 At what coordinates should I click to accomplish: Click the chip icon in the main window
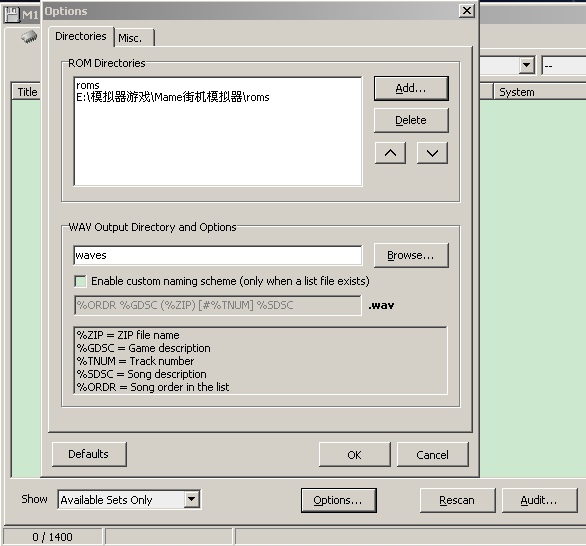tap(29, 36)
